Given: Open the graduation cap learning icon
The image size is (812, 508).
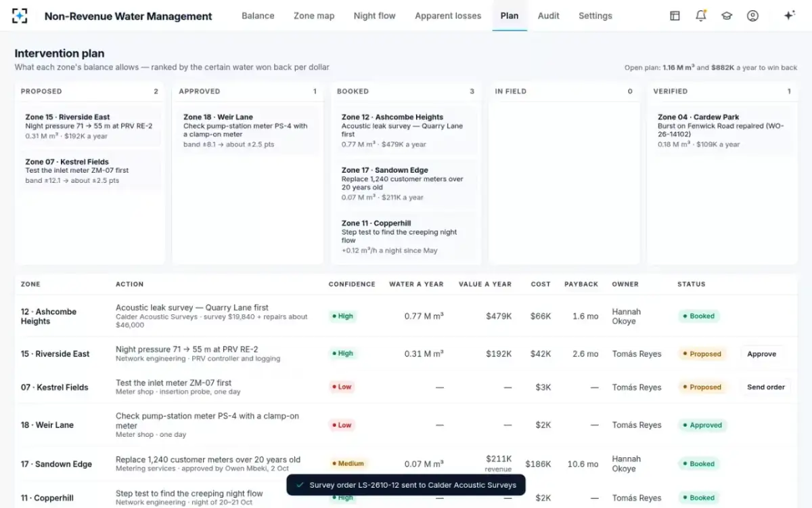Looking at the screenshot, I should click(x=727, y=16).
